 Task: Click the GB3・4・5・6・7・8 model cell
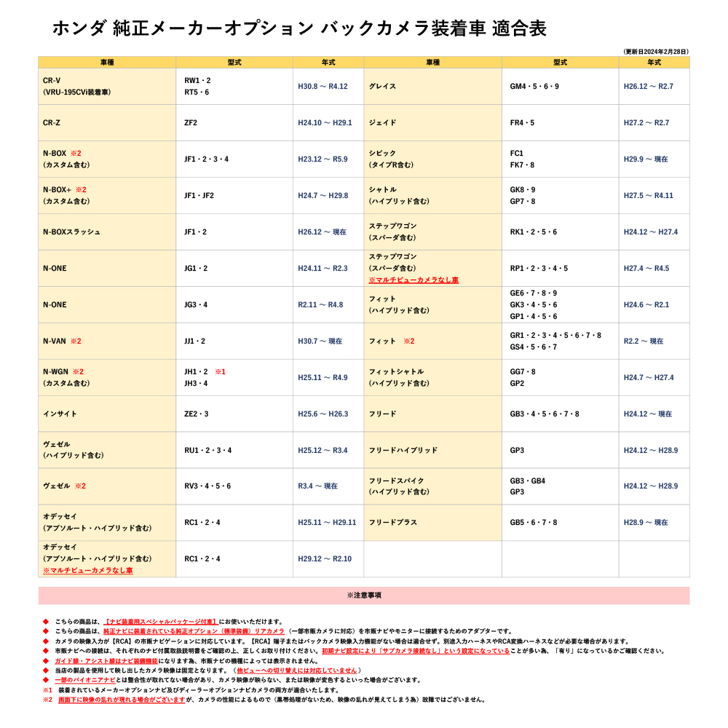[561, 414]
